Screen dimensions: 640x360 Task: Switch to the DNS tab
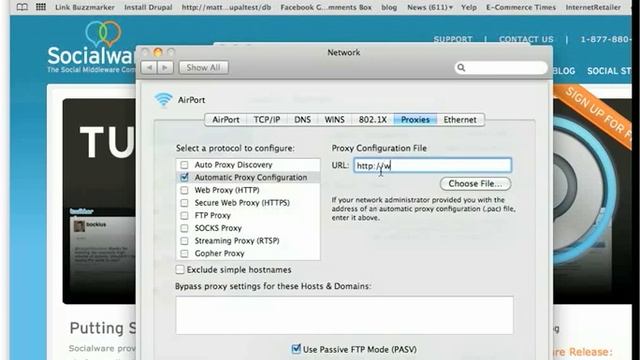pos(302,120)
